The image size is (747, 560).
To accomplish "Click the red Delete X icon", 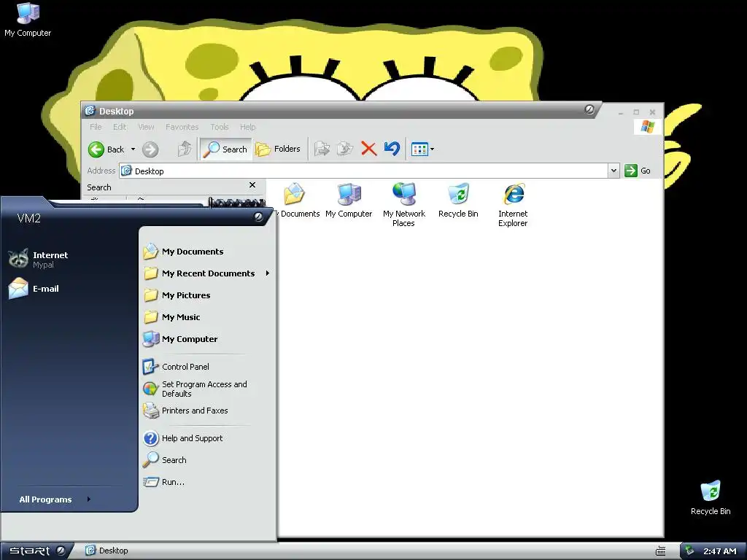I will (368, 149).
